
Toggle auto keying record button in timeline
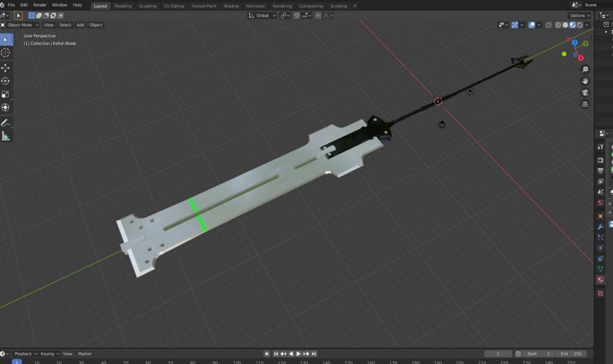267,354
